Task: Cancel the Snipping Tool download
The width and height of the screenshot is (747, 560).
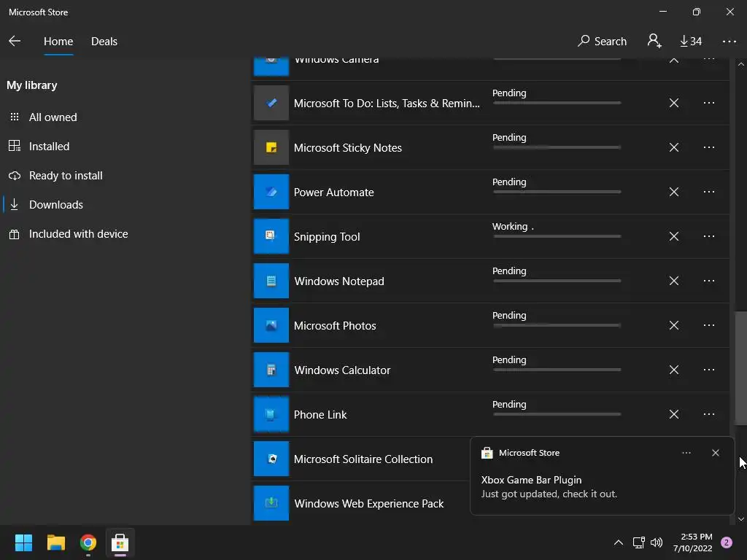Action: [x=673, y=236]
